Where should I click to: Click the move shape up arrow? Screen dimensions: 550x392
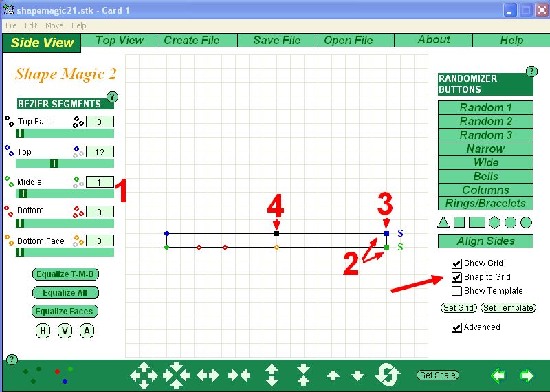(333, 376)
